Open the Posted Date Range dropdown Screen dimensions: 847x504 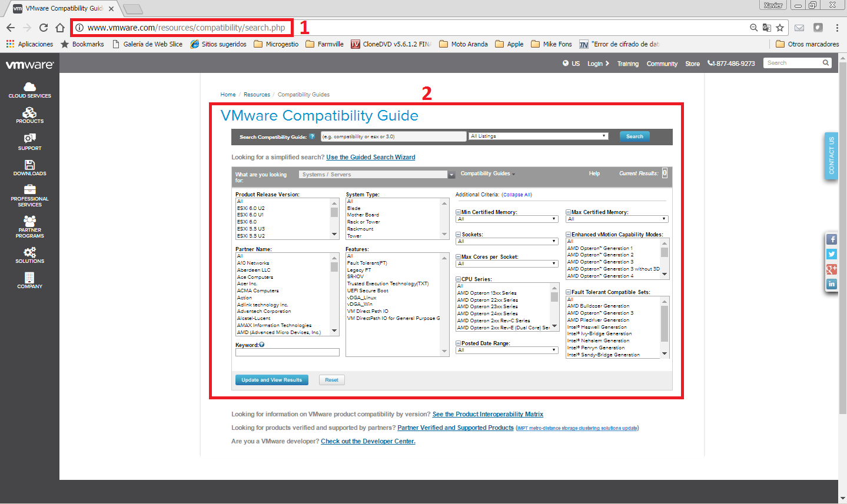coord(507,350)
